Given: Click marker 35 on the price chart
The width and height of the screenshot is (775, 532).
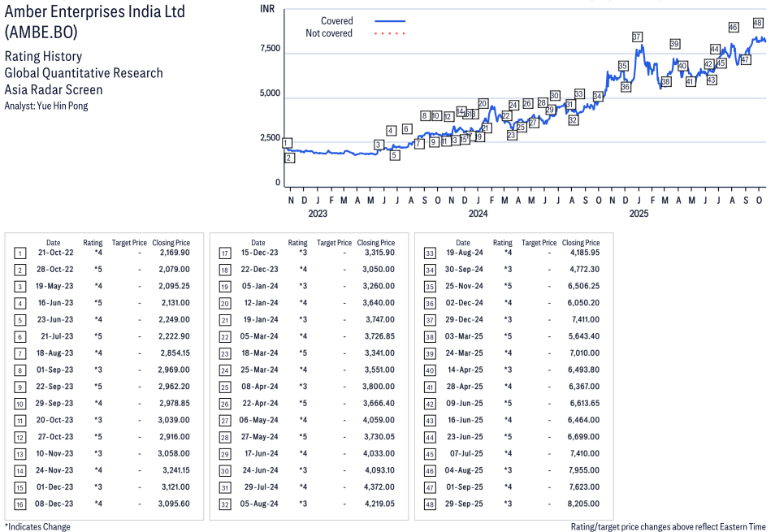Looking at the screenshot, I should 623,66.
